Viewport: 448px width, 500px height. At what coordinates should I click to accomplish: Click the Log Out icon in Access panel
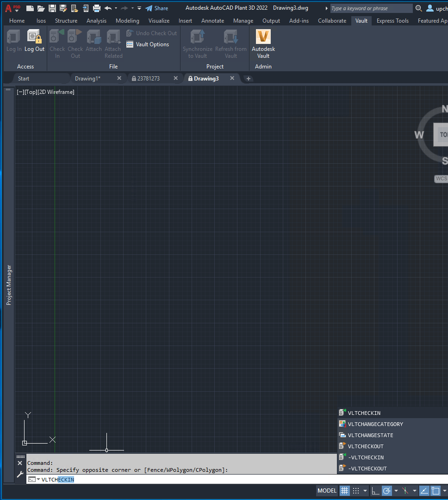[34, 37]
